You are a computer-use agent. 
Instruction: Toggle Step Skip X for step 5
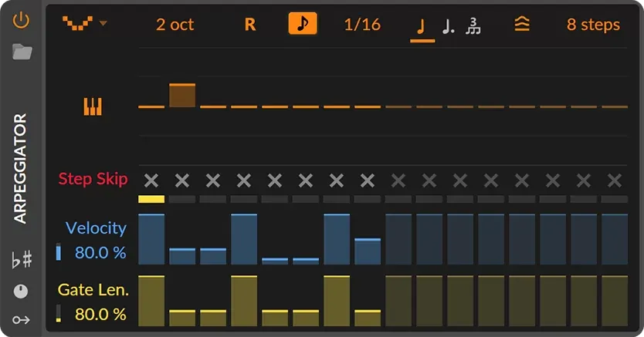tap(275, 180)
